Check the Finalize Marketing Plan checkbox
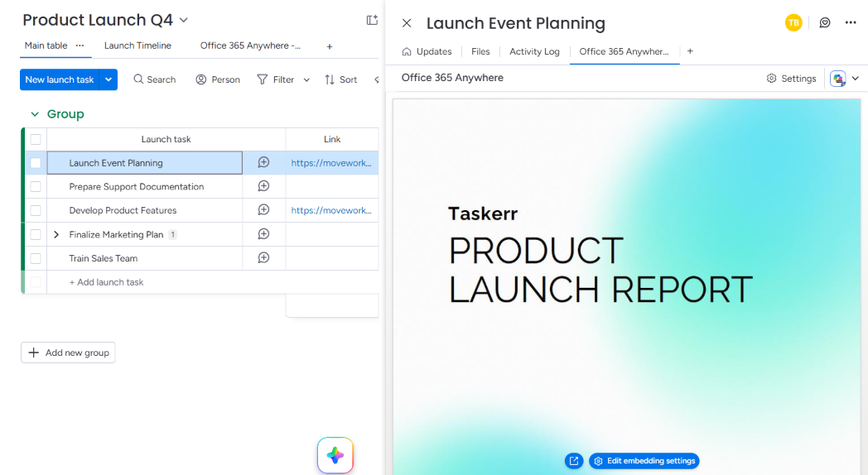The height and width of the screenshot is (475, 868). coord(36,234)
